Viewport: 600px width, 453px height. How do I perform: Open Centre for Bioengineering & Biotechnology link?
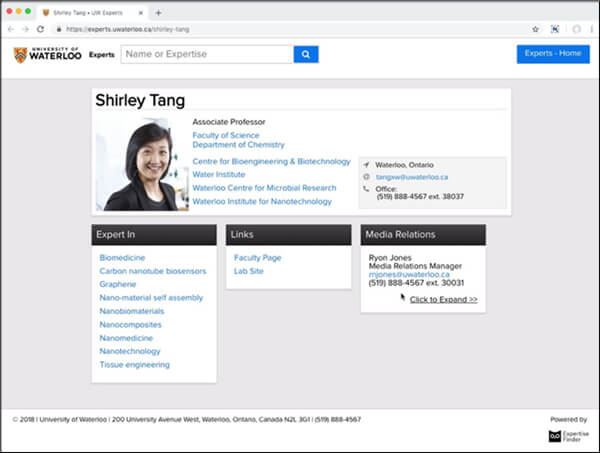pos(271,161)
